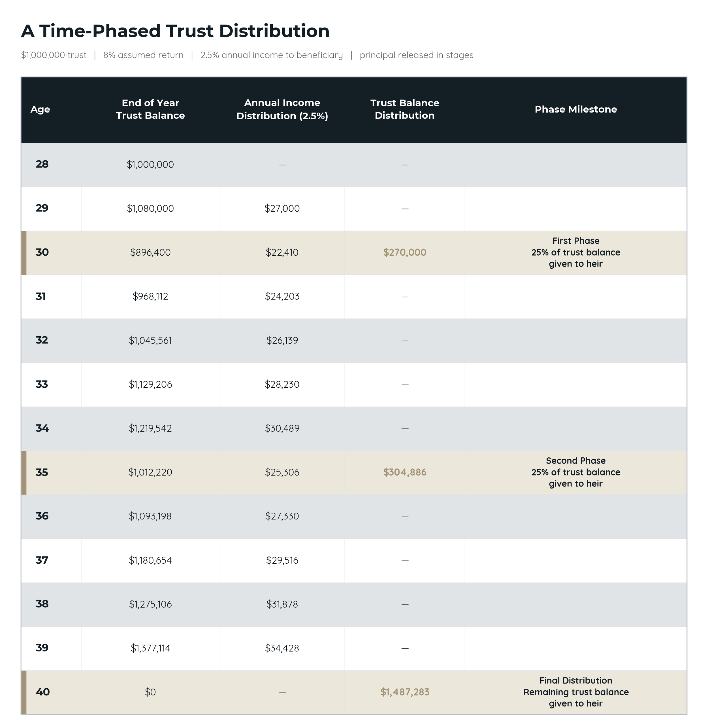
Task: Click the Annual Income Distribution (2.5%) header
Action: [282, 109]
